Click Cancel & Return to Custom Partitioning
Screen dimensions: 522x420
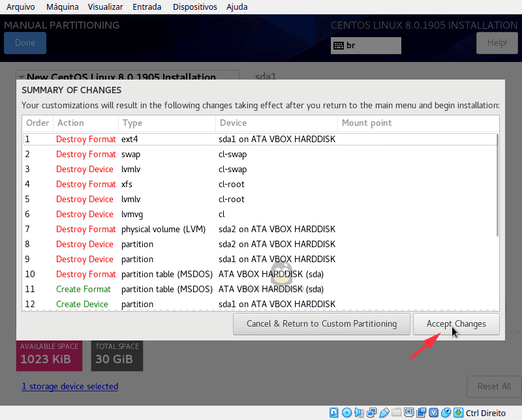322,324
